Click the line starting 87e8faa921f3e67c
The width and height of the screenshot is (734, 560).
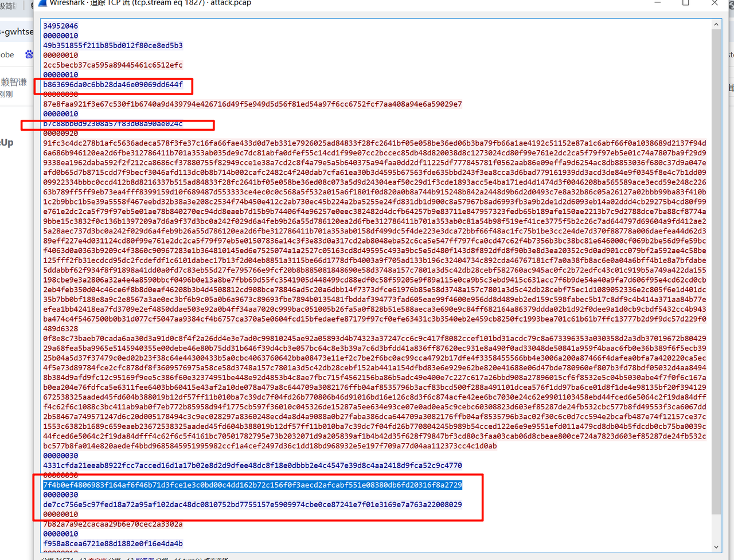click(x=252, y=104)
